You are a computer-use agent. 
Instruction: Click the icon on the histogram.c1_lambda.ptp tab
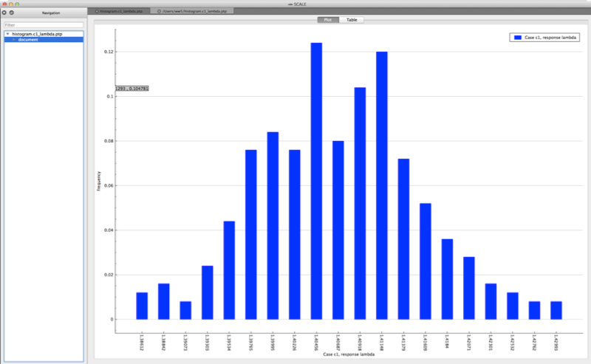pyautogui.click(x=97, y=12)
